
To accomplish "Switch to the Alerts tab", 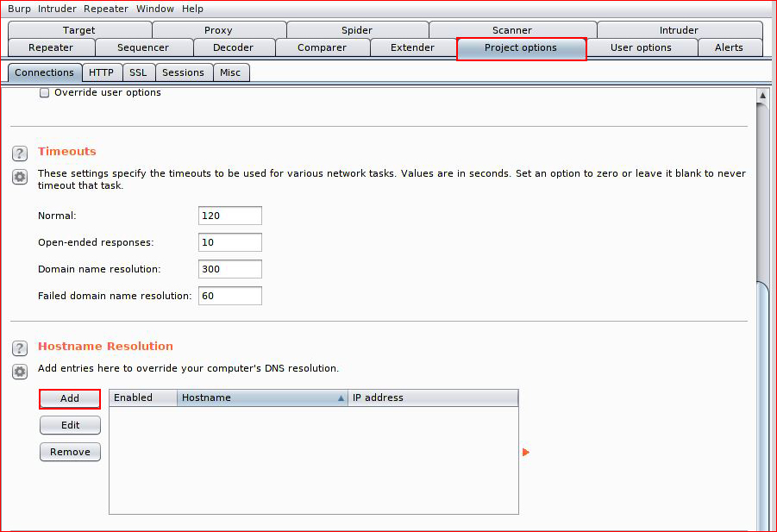I will click(729, 47).
